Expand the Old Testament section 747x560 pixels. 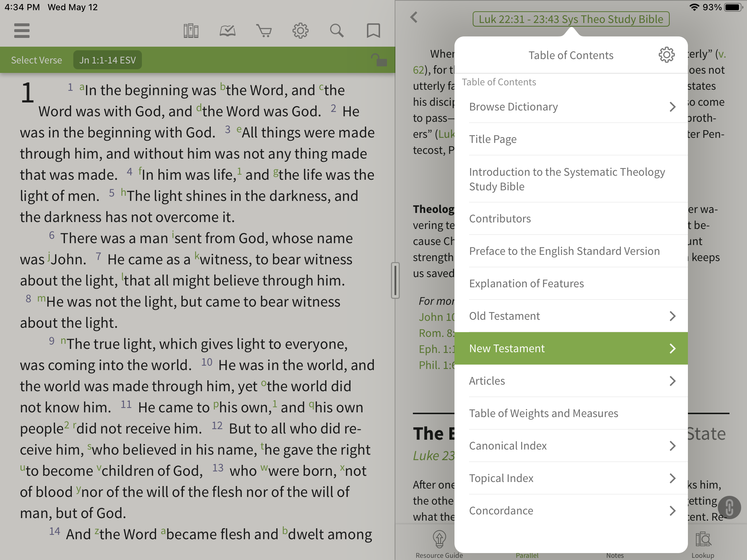(x=571, y=316)
